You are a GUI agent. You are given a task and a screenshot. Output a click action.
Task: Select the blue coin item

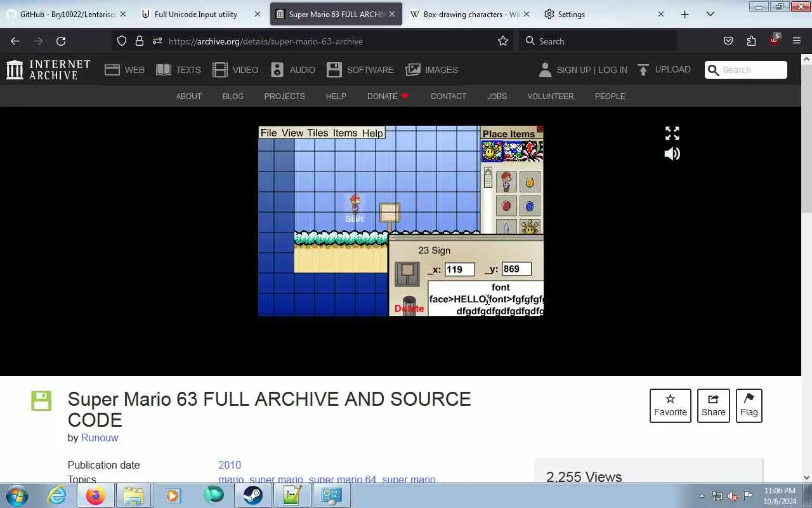coord(530,206)
